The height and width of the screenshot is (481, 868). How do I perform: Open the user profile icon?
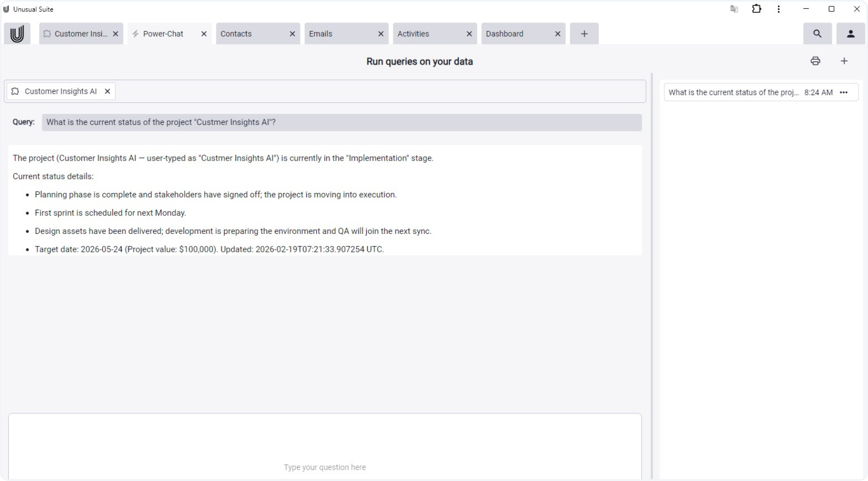pyautogui.click(x=850, y=34)
